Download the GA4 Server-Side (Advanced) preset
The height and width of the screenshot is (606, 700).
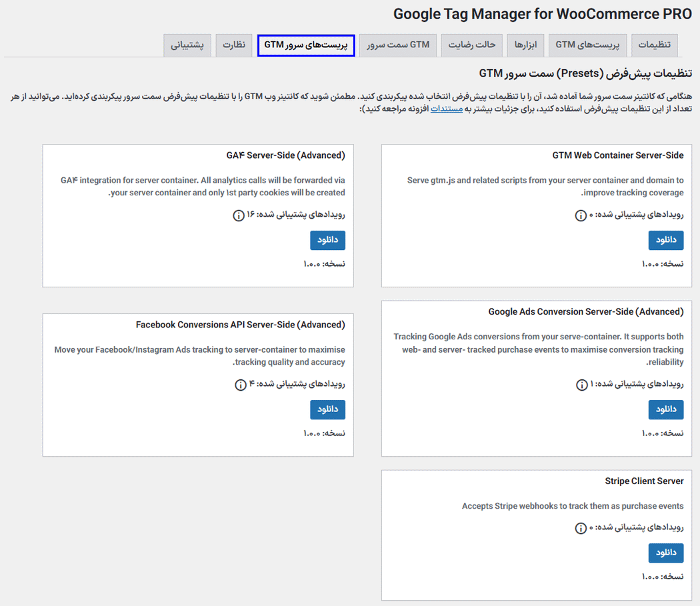[x=327, y=241]
